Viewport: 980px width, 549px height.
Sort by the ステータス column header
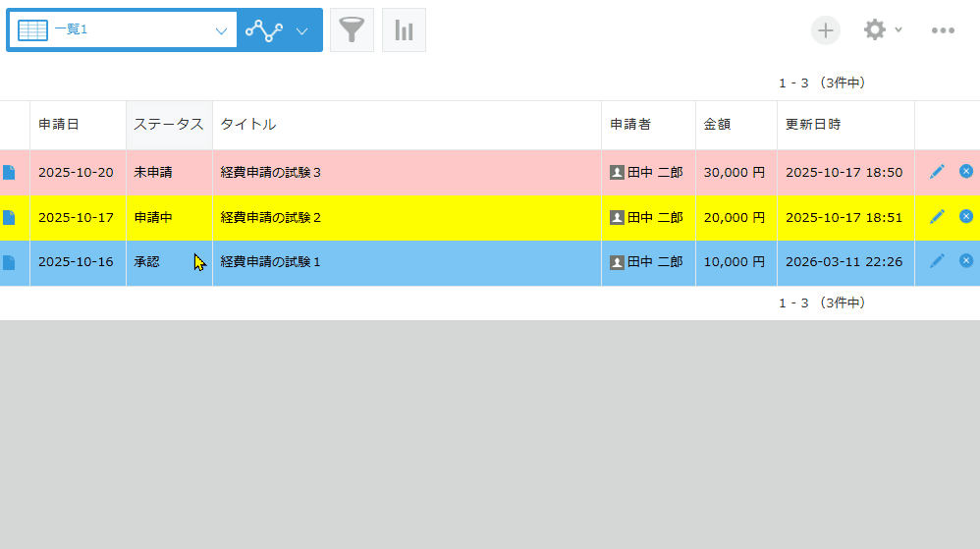click(x=168, y=125)
